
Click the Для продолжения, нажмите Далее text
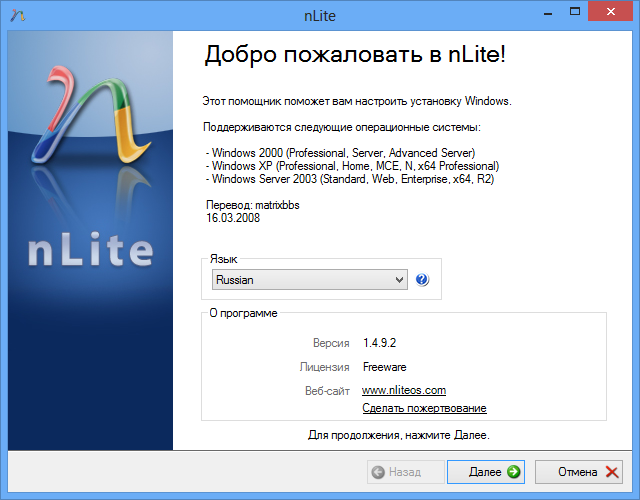(x=399, y=436)
